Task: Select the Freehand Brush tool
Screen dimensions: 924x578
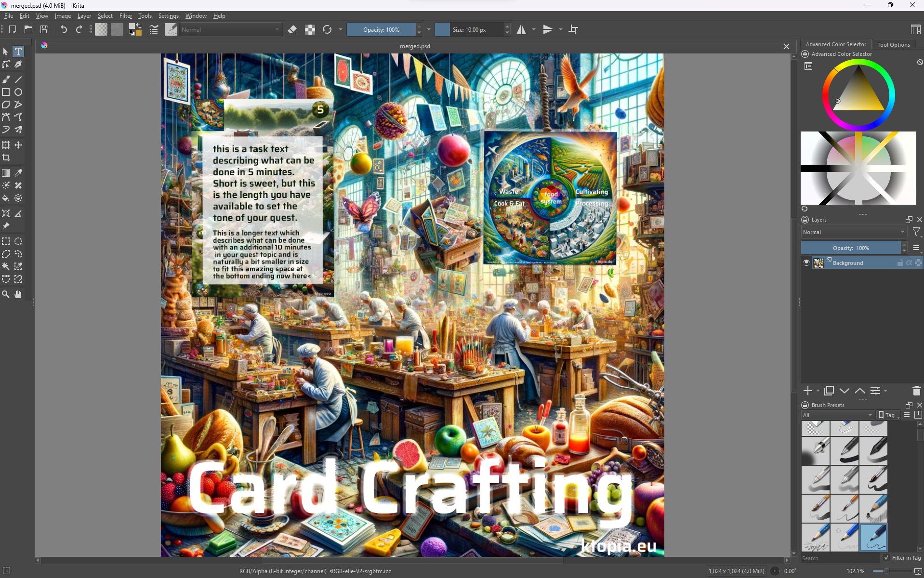Action: pos(6,79)
